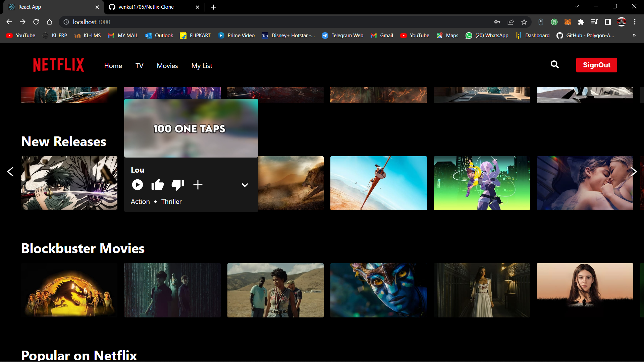Go forward with browser forward arrow

(x=22, y=22)
